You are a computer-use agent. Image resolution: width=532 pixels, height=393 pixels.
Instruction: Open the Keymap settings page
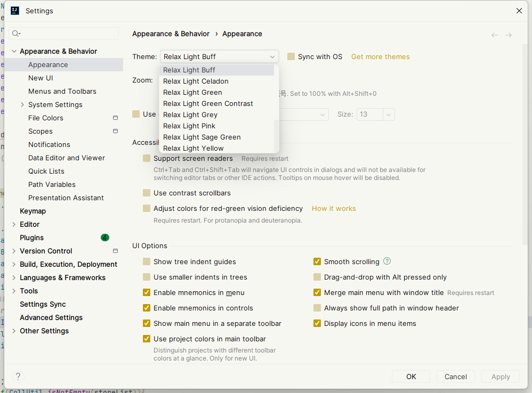tap(33, 211)
